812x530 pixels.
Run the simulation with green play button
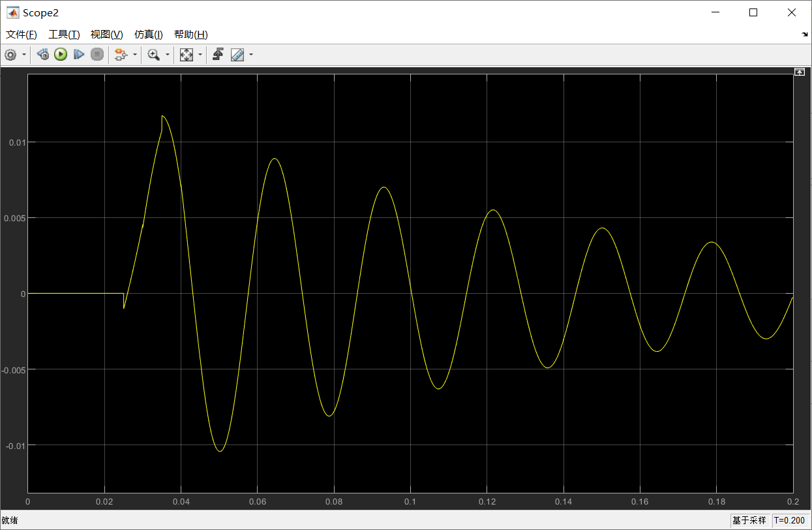click(61, 55)
